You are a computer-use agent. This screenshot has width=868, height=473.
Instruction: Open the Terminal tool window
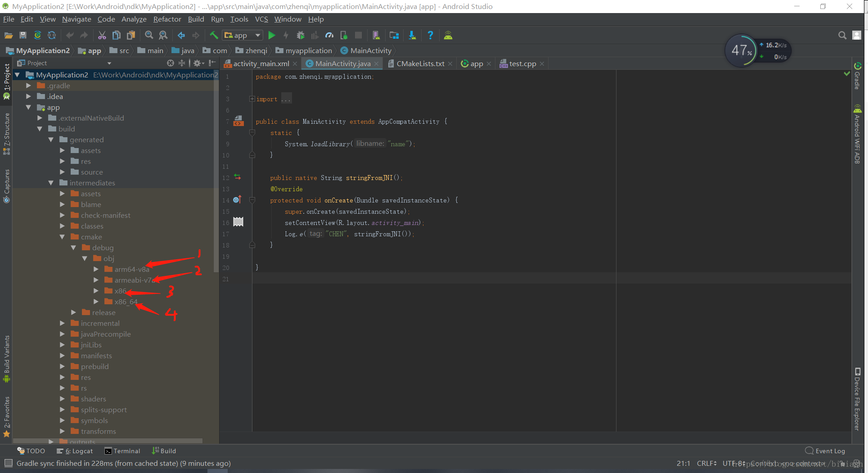click(x=122, y=451)
